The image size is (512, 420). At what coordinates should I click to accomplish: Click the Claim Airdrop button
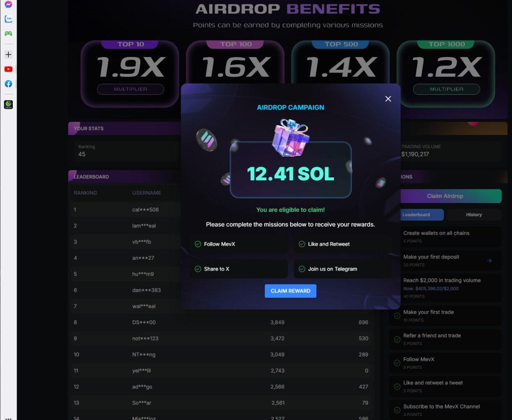click(x=445, y=196)
